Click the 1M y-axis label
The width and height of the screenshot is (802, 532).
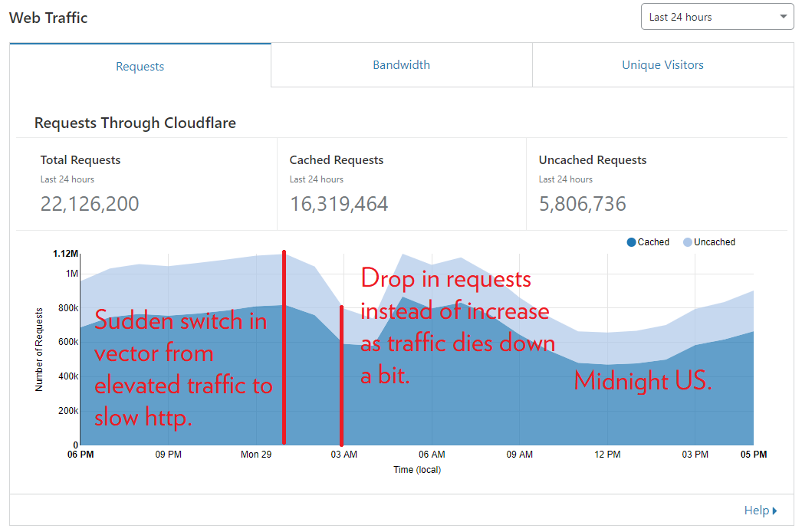(x=72, y=274)
